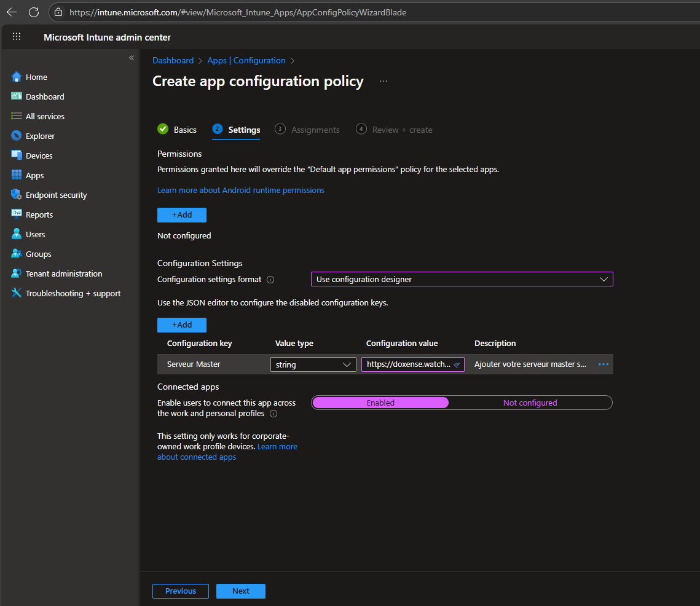The image size is (700, 606).
Task: Click the Explorer compass icon
Action: pyautogui.click(x=17, y=136)
